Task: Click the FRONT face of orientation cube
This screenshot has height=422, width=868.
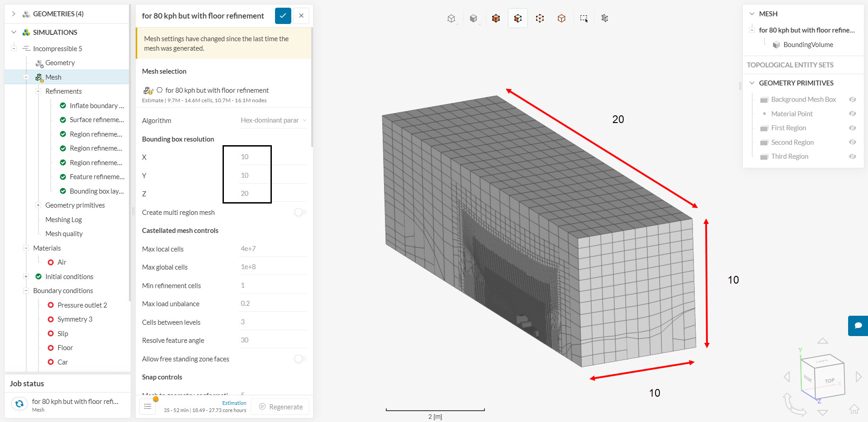Action: click(x=808, y=378)
